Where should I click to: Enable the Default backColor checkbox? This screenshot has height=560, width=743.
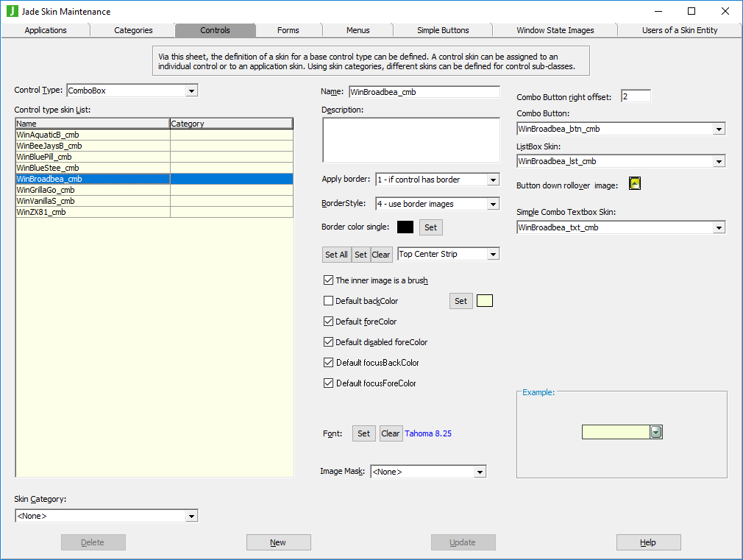tap(329, 301)
